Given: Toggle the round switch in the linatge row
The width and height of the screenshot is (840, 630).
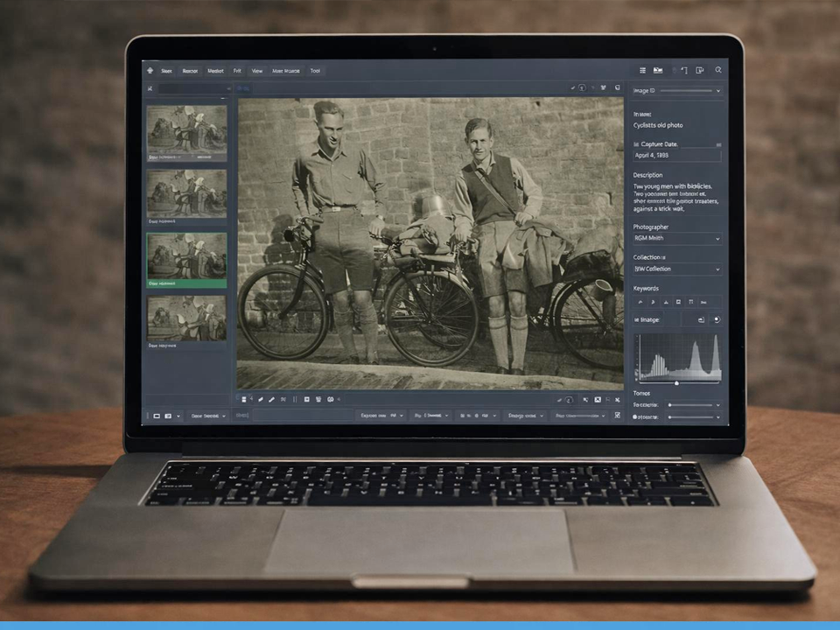Looking at the screenshot, I should click(717, 320).
